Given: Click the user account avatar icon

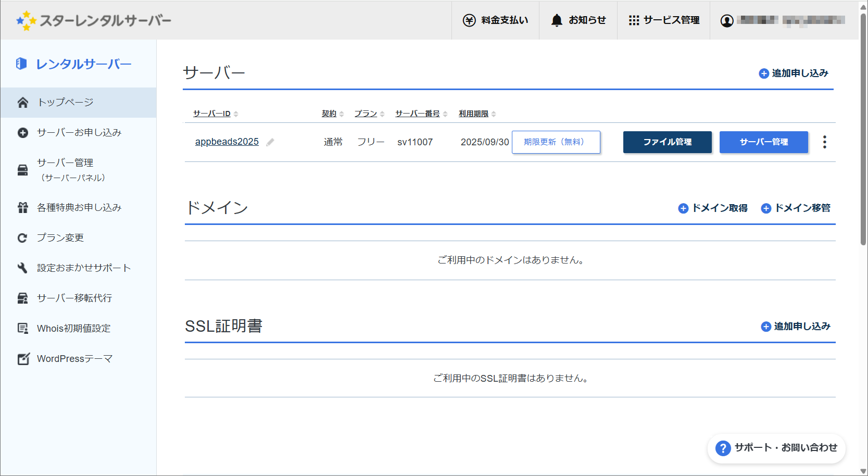Looking at the screenshot, I should [x=727, y=20].
